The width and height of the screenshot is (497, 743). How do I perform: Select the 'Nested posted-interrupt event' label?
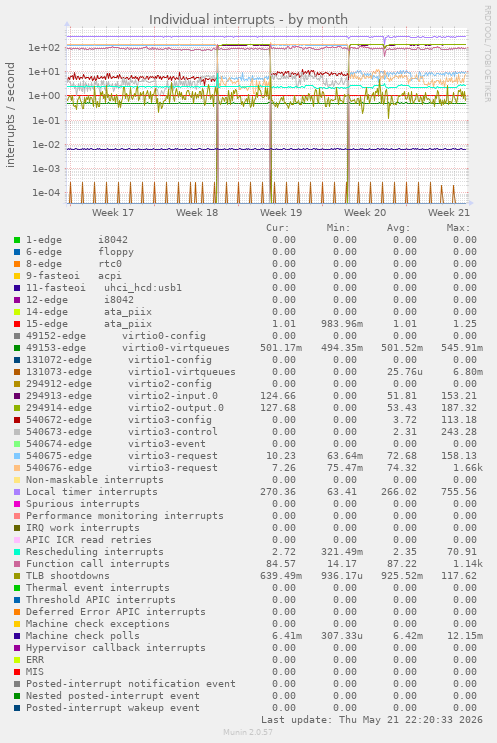[x=113, y=696]
